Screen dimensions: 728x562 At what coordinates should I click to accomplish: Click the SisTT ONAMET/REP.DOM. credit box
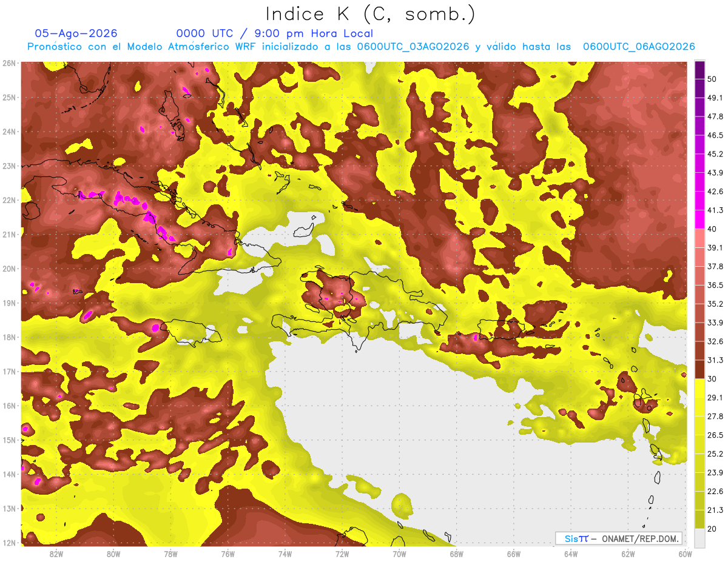618,538
